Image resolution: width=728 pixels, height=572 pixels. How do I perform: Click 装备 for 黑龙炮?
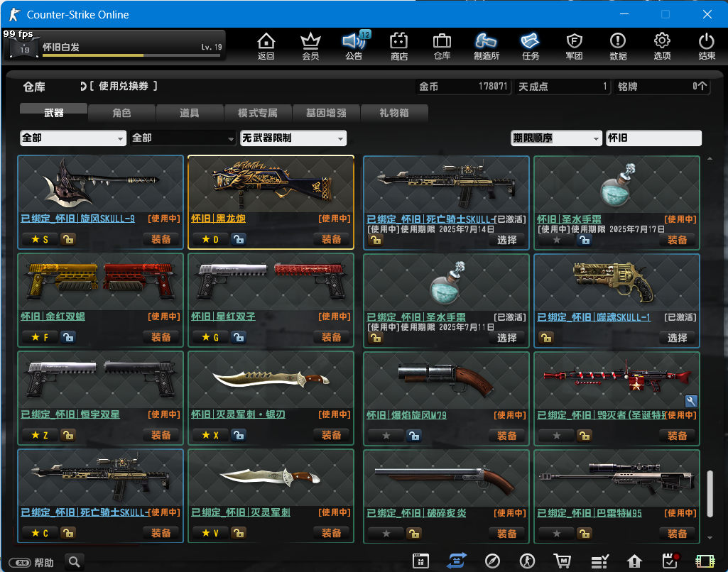click(332, 239)
